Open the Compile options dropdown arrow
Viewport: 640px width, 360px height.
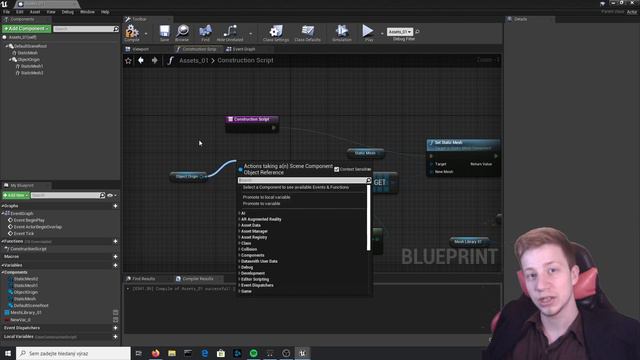(x=146, y=34)
